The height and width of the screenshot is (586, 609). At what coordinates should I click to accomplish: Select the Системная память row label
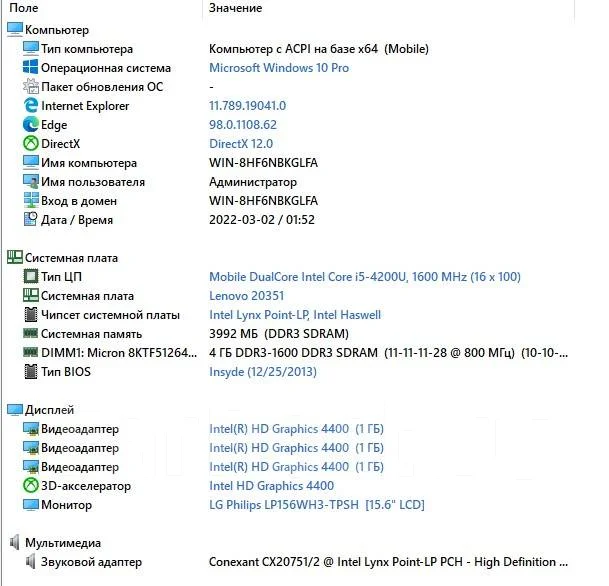click(91, 334)
